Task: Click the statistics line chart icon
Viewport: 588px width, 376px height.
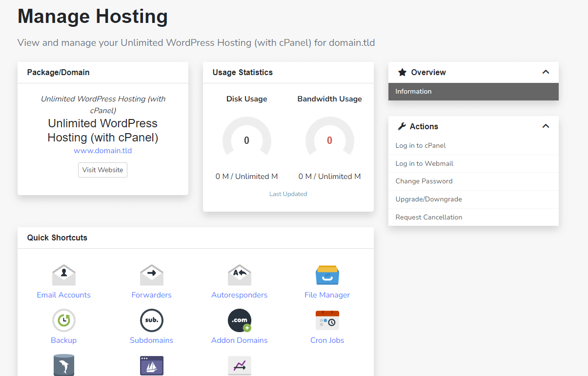Action: (240, 365)
